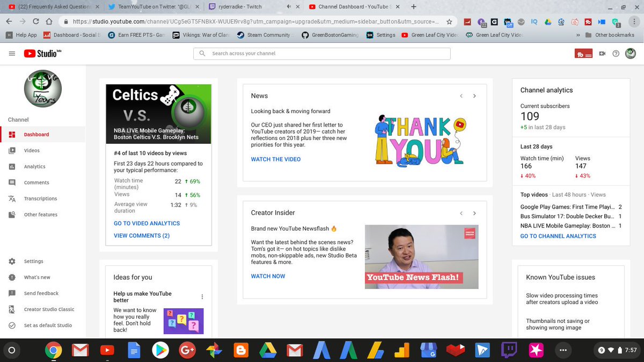Click the address bar URL

(x=256, y=22)
